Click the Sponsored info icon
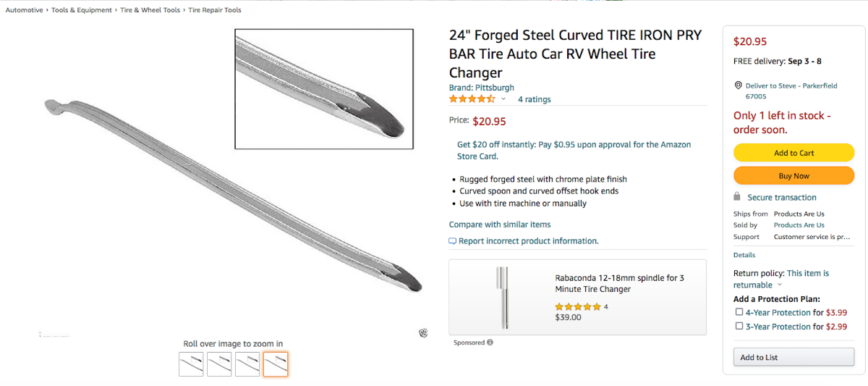 click(x=490, y=343)
